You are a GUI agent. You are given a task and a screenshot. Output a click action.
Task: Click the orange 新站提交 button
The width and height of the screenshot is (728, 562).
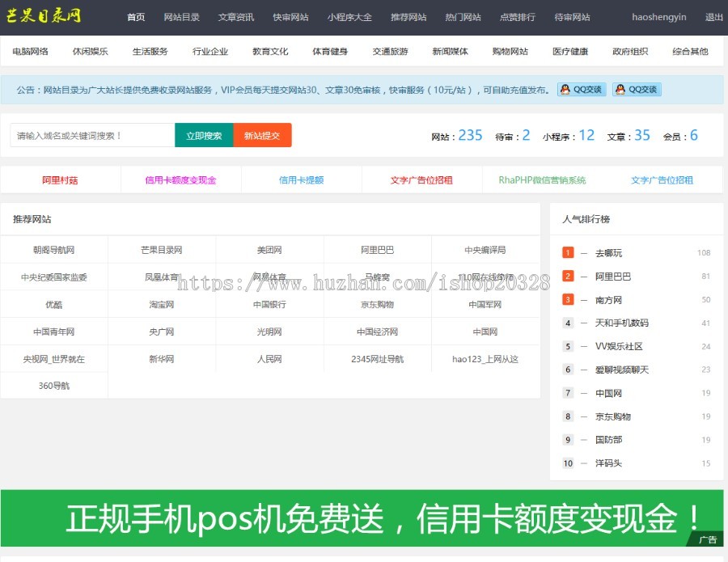point(262,136)
